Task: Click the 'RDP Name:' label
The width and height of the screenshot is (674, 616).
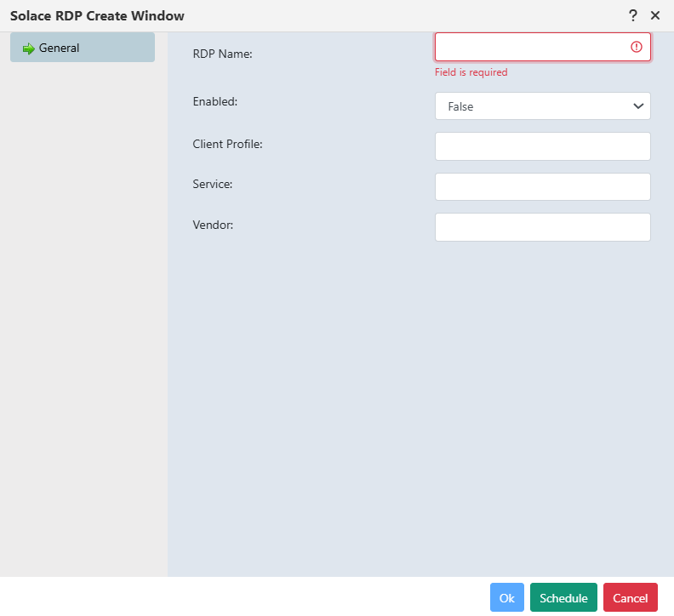Action: click(222, 54)
